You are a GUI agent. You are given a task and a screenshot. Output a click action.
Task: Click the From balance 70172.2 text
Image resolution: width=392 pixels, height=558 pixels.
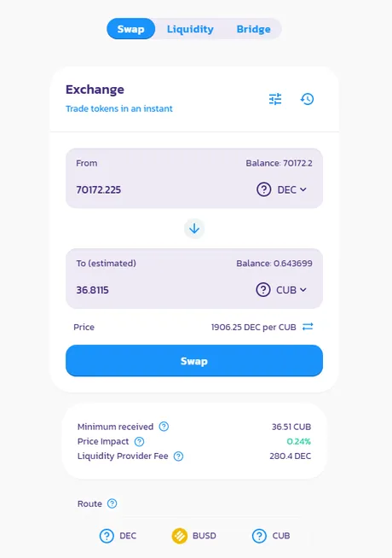point(279,163)
